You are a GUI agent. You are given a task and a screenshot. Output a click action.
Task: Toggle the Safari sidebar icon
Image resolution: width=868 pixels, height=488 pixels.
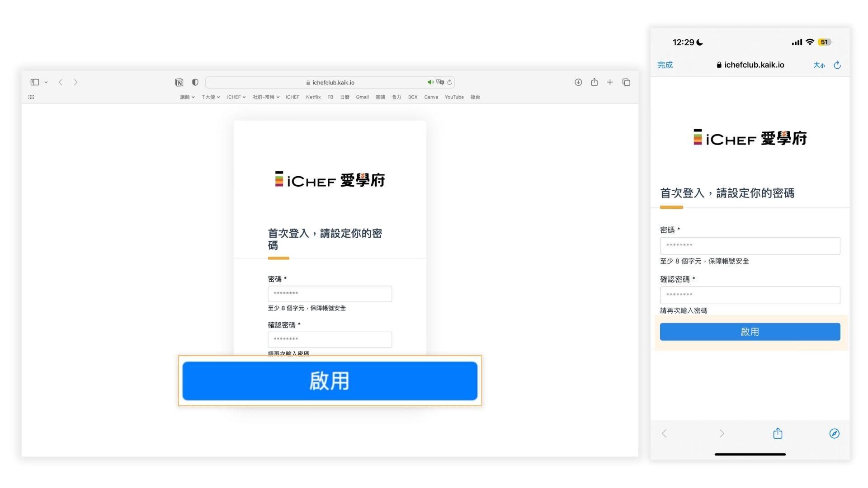coord(35,82)
